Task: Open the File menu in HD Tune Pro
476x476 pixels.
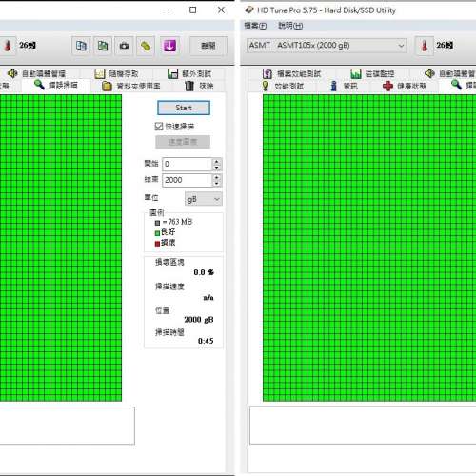Action: (255, 26)
